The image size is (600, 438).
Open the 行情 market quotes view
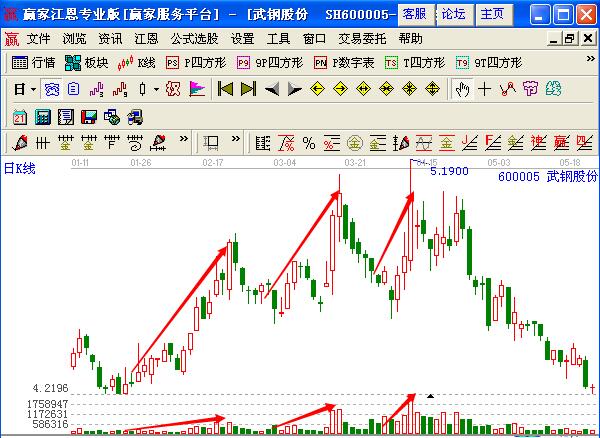34,62
